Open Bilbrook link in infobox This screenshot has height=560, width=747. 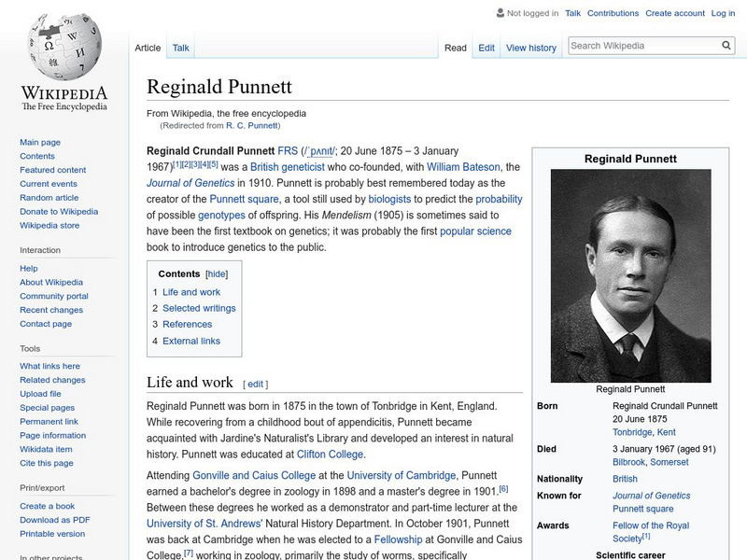pyautogui.click(x=628, y=462)
